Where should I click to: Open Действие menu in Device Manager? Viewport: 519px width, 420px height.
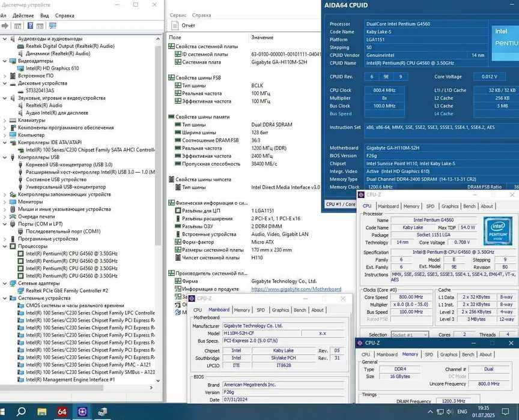tap(23, 16)
